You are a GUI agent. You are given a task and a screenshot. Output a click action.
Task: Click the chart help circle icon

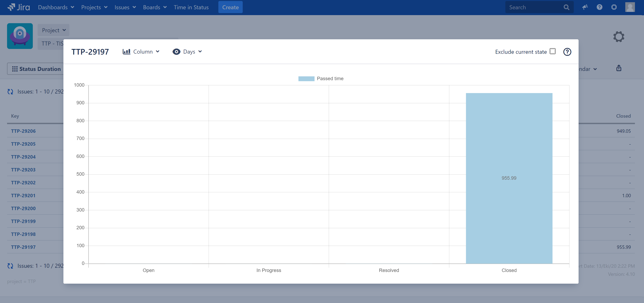(567, 52)
